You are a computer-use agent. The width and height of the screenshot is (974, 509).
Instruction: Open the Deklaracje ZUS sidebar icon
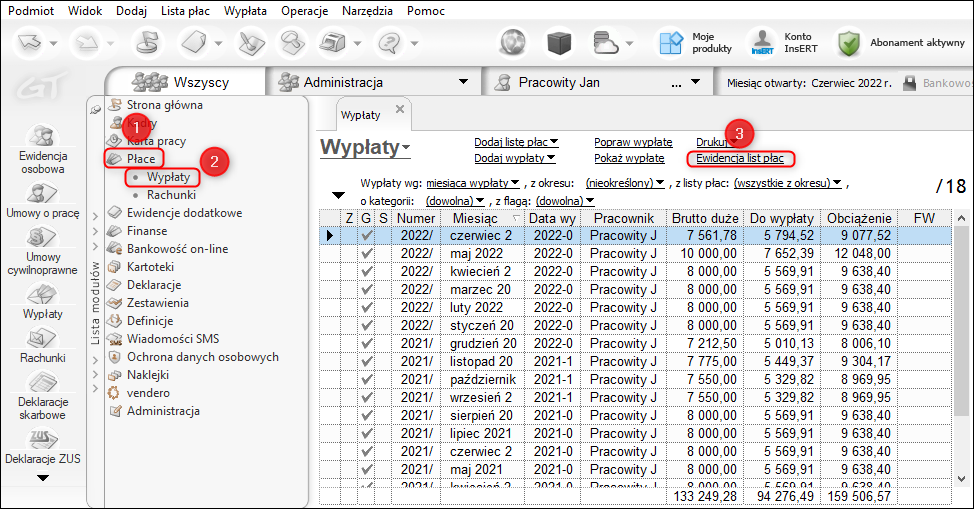click(x=42, y=437)
